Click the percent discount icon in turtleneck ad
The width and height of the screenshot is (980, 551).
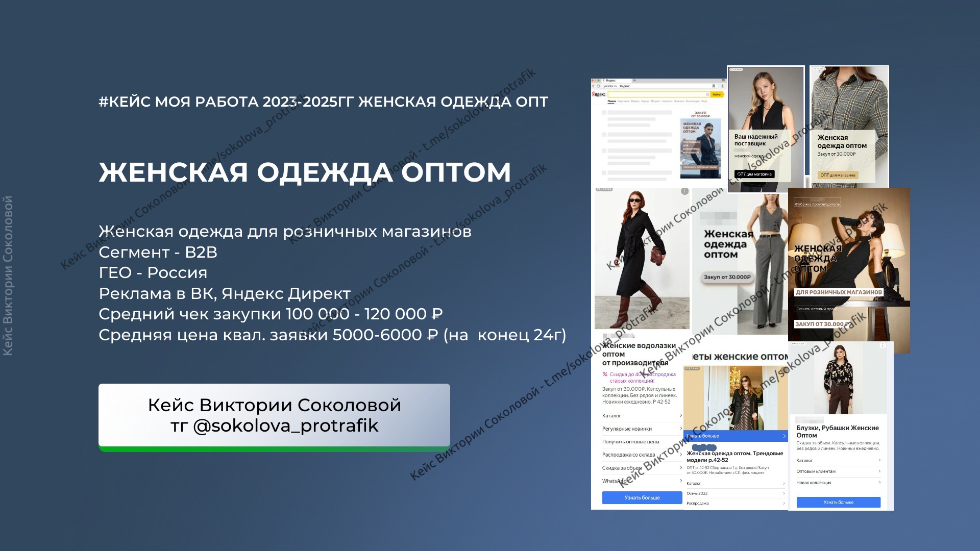pyautogui.click(x=605, y=374)
